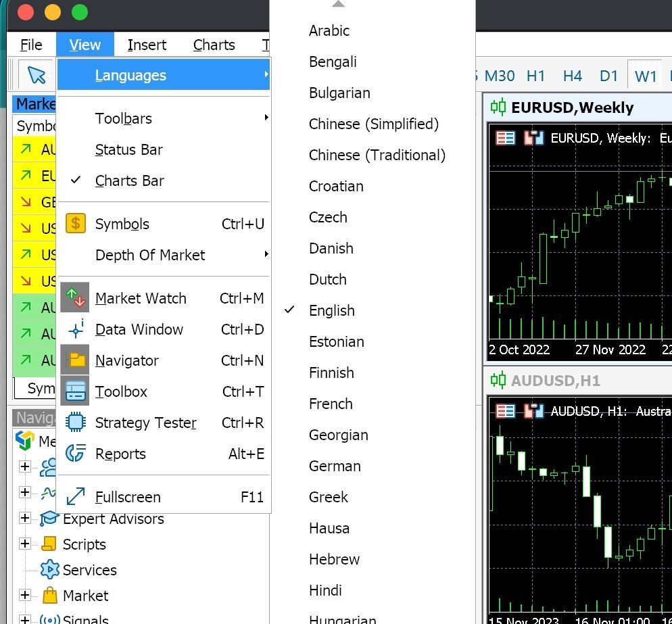The image size is (672, 624).
Task: Choose French from the language list
Action: click(331, 404)
